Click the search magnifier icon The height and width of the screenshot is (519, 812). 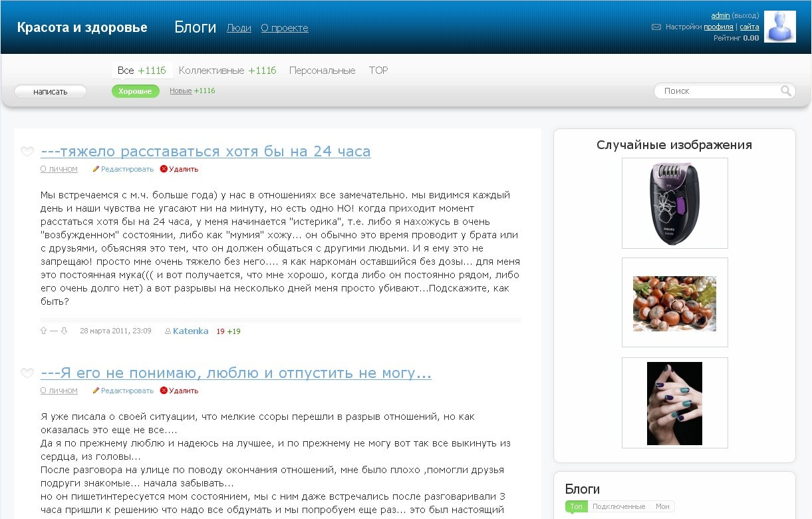click(x=786, y=91)
